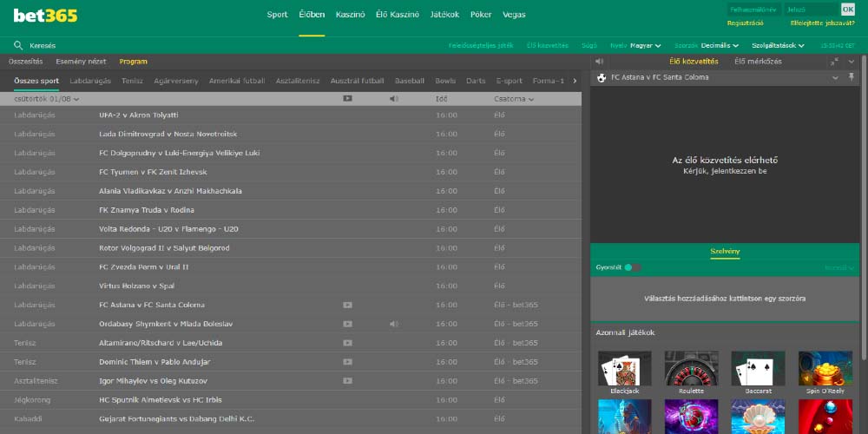Click the OK login button

847,10
